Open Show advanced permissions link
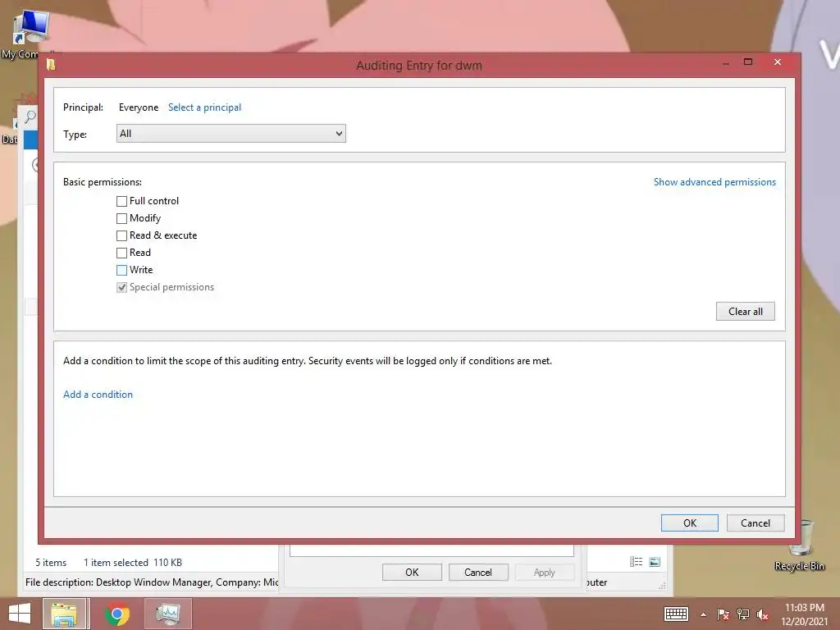The width and height of the screenshot is (840, 630). (x=714, y=182)
